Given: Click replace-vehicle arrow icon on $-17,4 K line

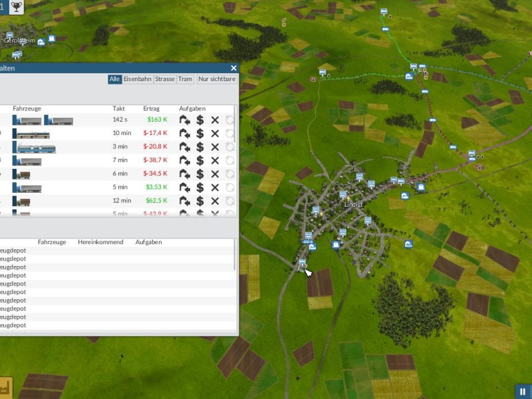Looking at the screenshot, I should pyautogui.click(x=185, y=134).
